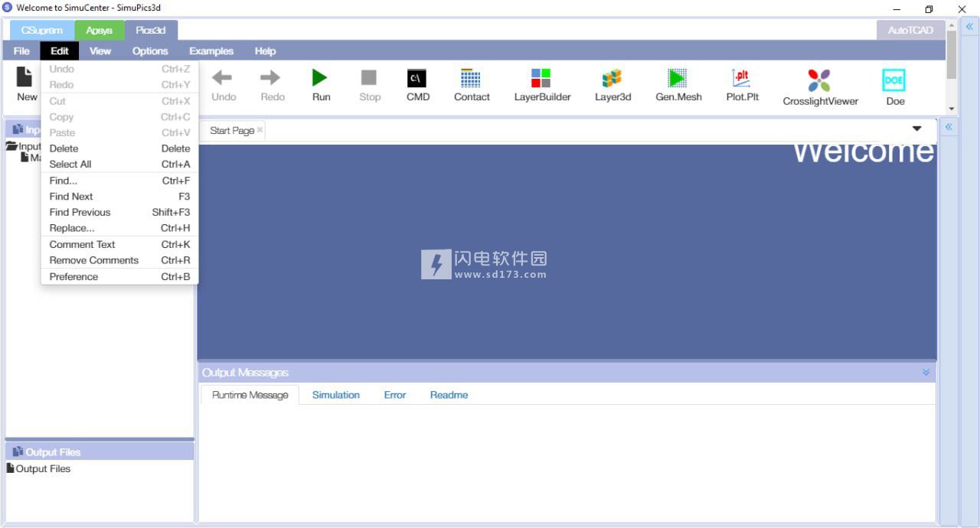Launch CrosslightViewer from the toolbar

819,81
